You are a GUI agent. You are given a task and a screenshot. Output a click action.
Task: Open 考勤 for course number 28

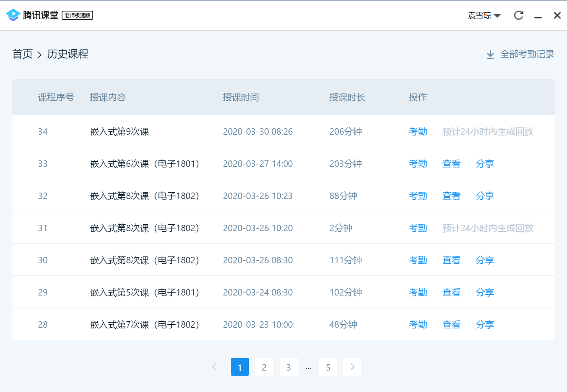(418, 325)
